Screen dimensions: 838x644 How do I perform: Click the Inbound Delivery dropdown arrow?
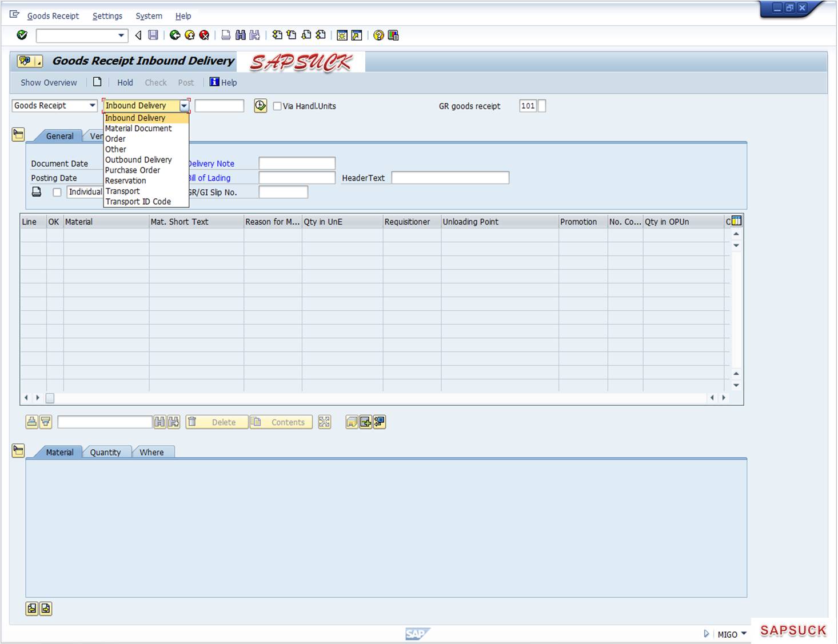pyautogui.click(x=184, y=106)
